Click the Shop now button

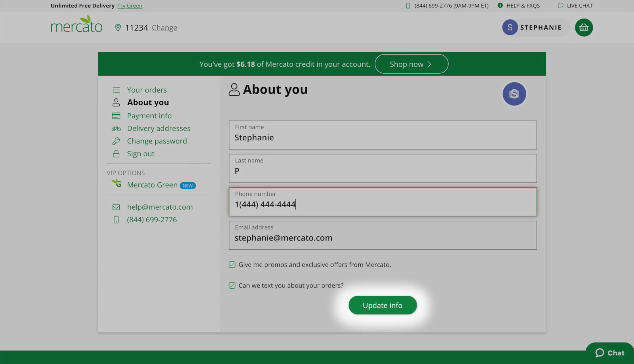[x=411, y=64]
